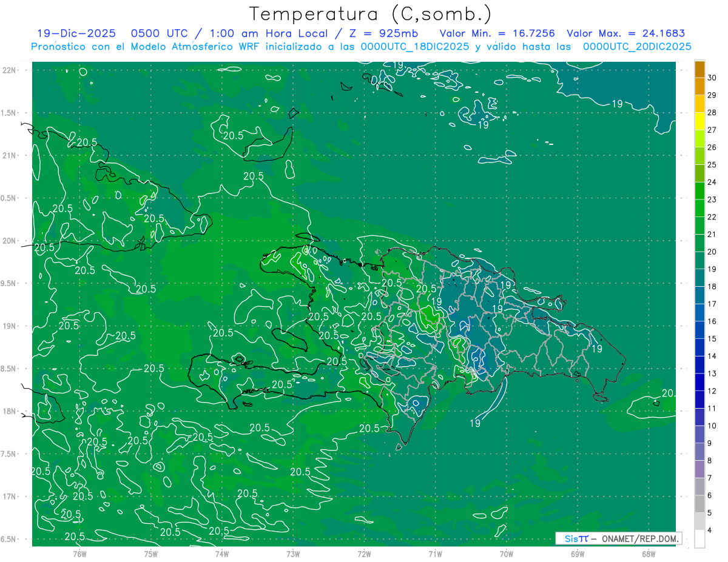Click the color scale label "30"

point(712,78)
